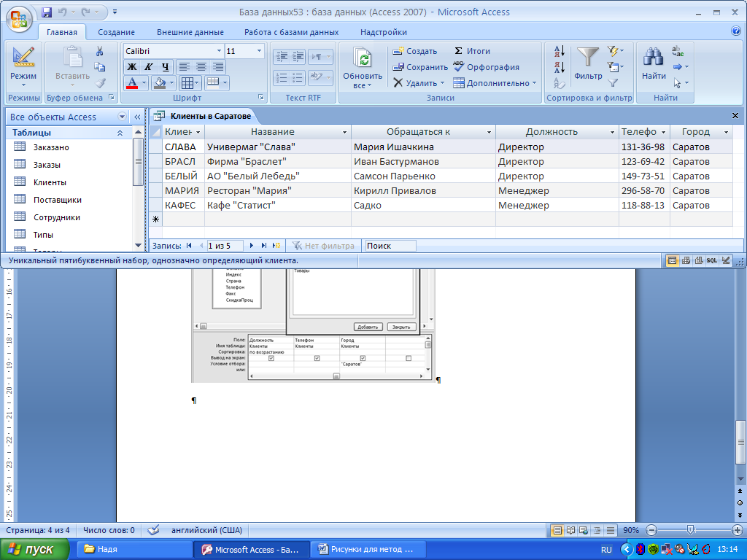Switch to Создание ribbon tab

[x=116, y=32]
